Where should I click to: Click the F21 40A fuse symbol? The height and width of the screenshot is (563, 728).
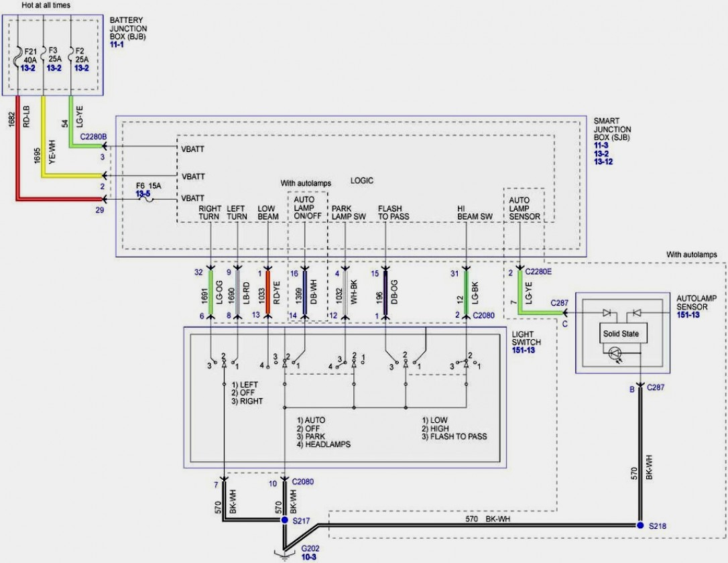coord(17,52)
